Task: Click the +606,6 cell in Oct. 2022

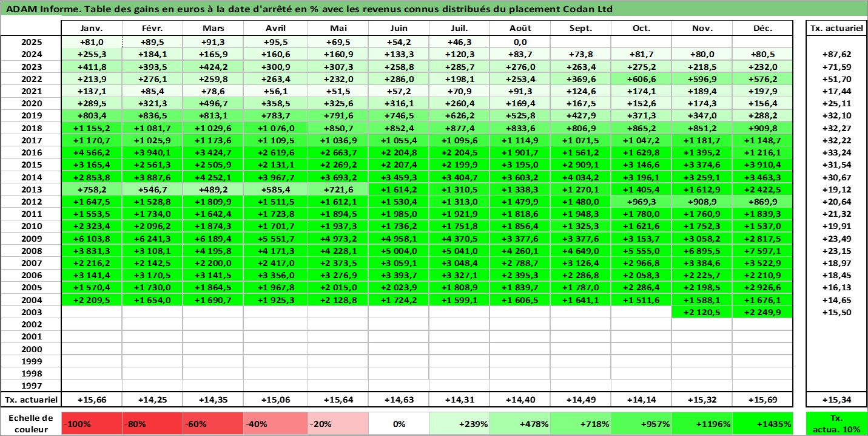Action: coord(641,80)
